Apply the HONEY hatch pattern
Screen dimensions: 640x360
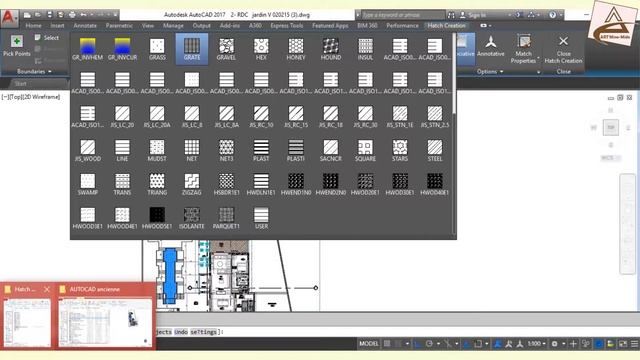[x=296, y=49]
